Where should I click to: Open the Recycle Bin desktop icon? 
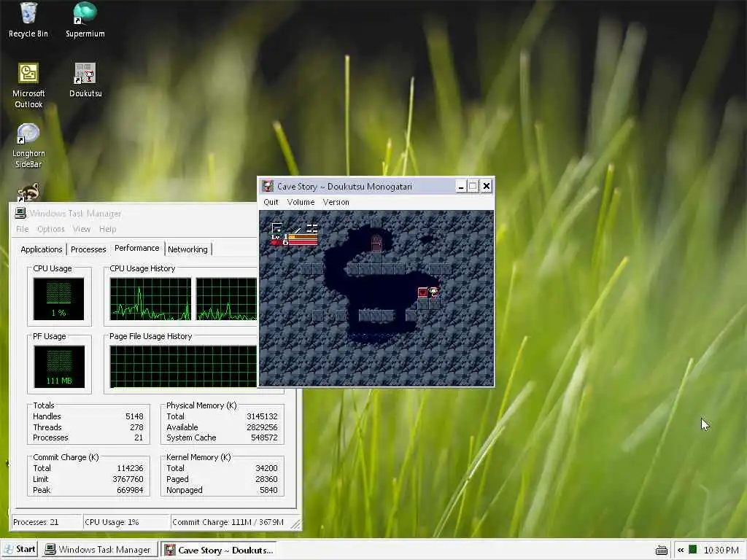[x=28, y=20]
